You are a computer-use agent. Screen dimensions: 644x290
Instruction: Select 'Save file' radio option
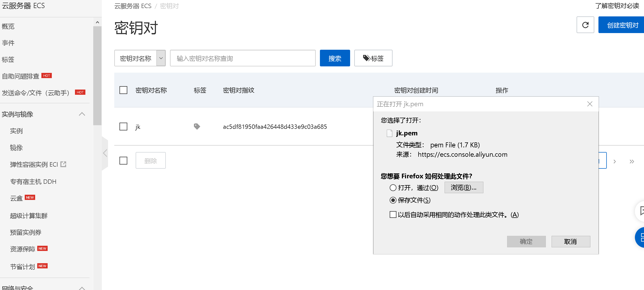(393, 200)
